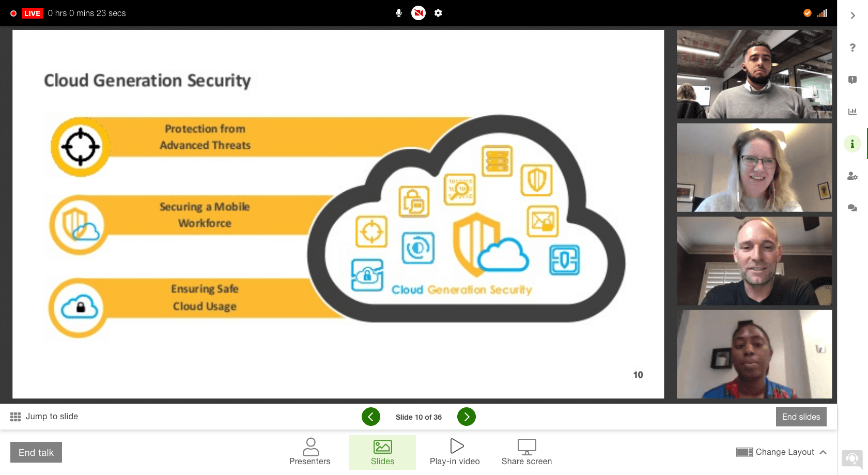Open the Jump to slide grid
This screenshot has height=475, width=868.
[x=44, y=417]
